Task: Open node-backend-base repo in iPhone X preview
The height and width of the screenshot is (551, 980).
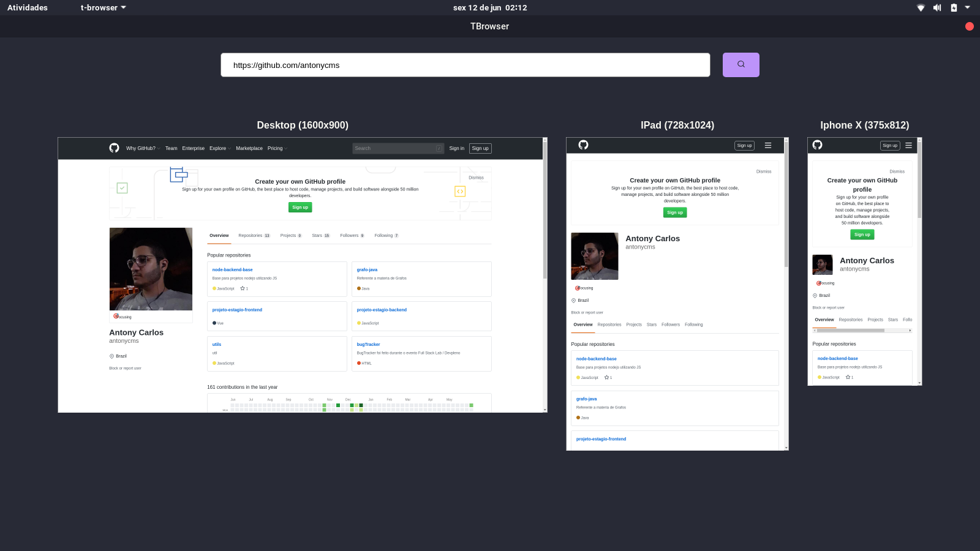Action: click(837, 358)
